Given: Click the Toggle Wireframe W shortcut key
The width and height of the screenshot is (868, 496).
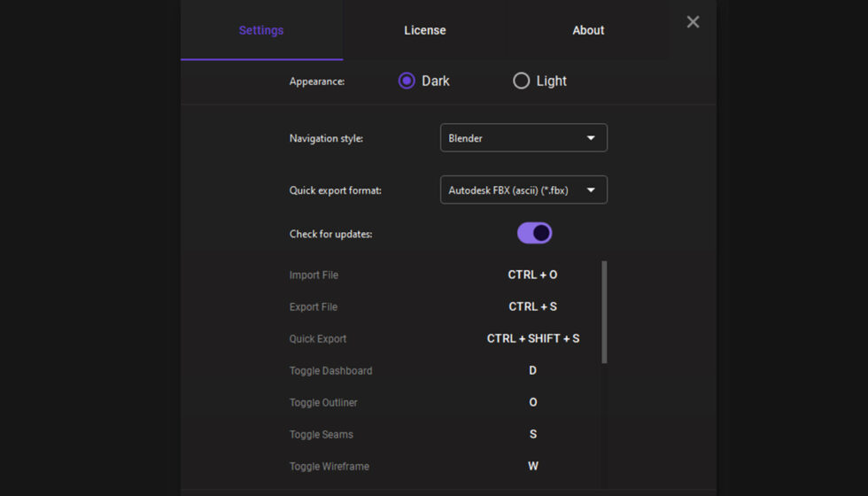Looking at the screenshot, I should [532, 466].
